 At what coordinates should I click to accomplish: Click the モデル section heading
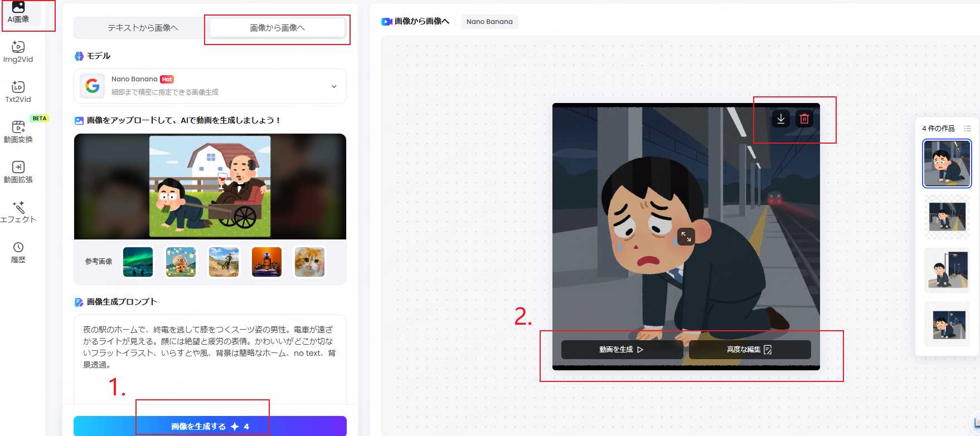point(99,56)
